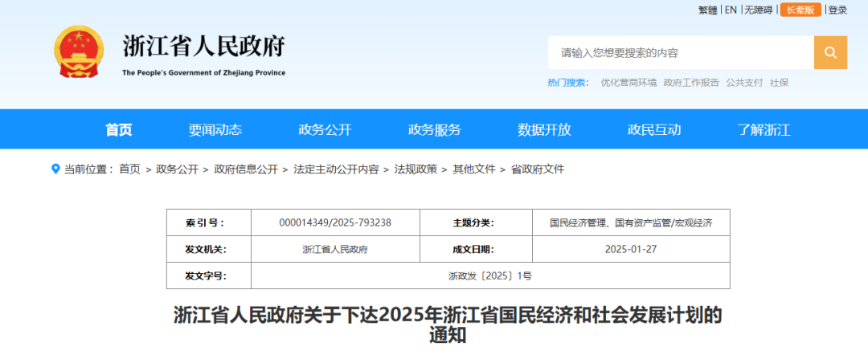Image resolution: width=868 pixels, height=355 pixels.
Task: Expand the 数据开放 navigation menu
Action: click(544, 130)
